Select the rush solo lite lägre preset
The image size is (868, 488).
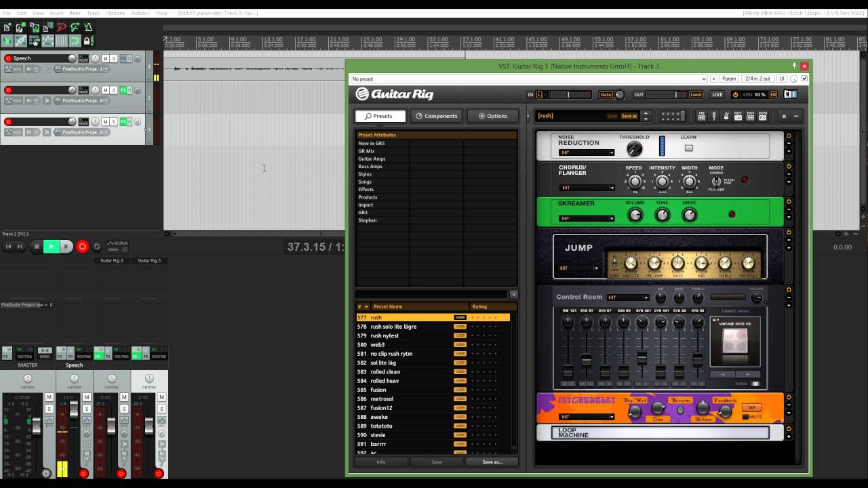tap(433, 327)
